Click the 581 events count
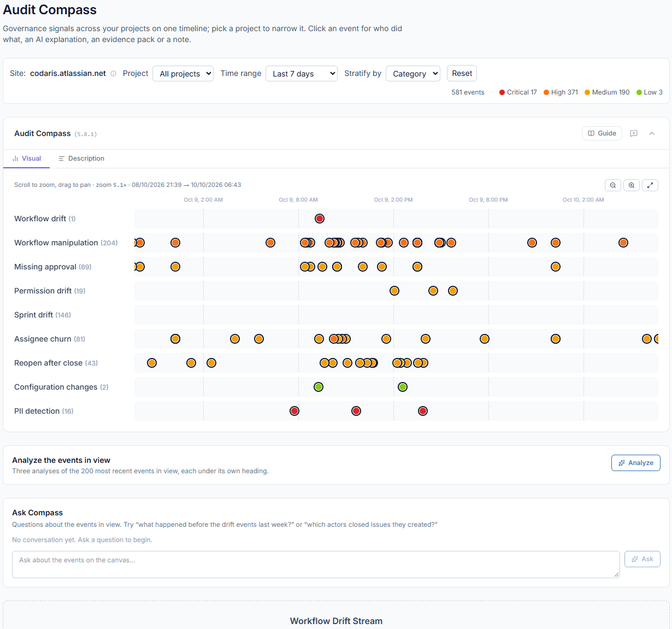The height and width of the screenshot is (629, 672). tap(468, 92)
